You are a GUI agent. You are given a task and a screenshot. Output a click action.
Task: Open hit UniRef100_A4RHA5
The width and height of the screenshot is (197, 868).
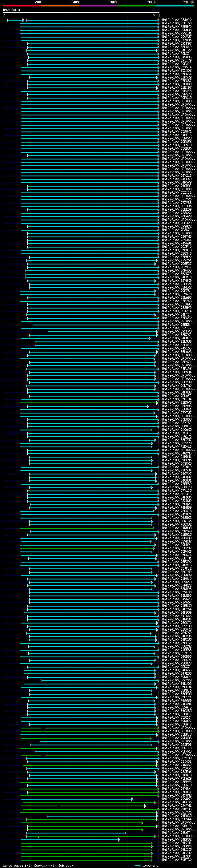pos(176,528)
